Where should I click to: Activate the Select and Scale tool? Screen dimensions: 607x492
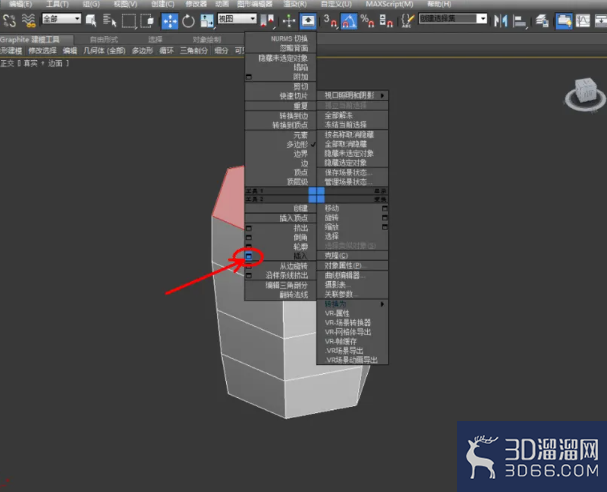pos(207,21)
